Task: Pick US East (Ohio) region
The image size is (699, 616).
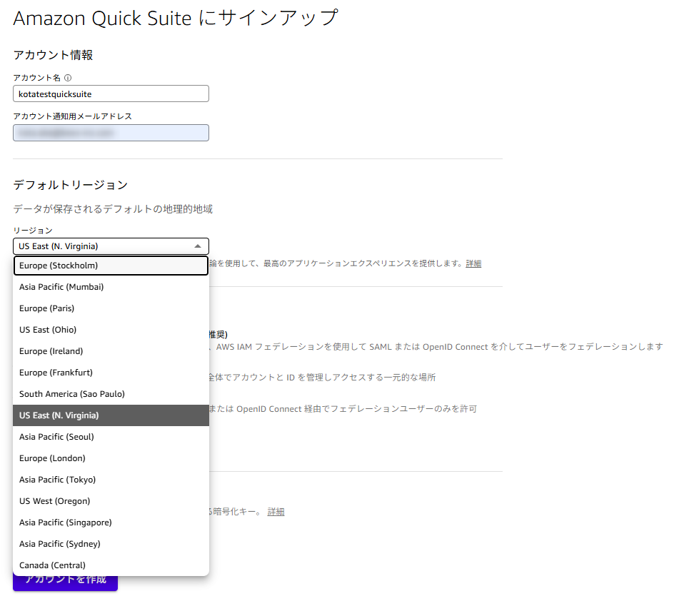Action: 111,330
